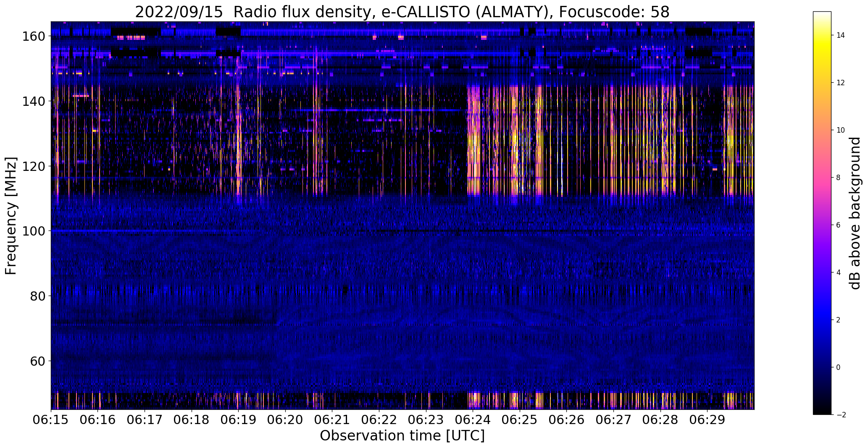Screen dimensions: 868x448
Task: Click the colorbar tick label 8
Action: 839,178
